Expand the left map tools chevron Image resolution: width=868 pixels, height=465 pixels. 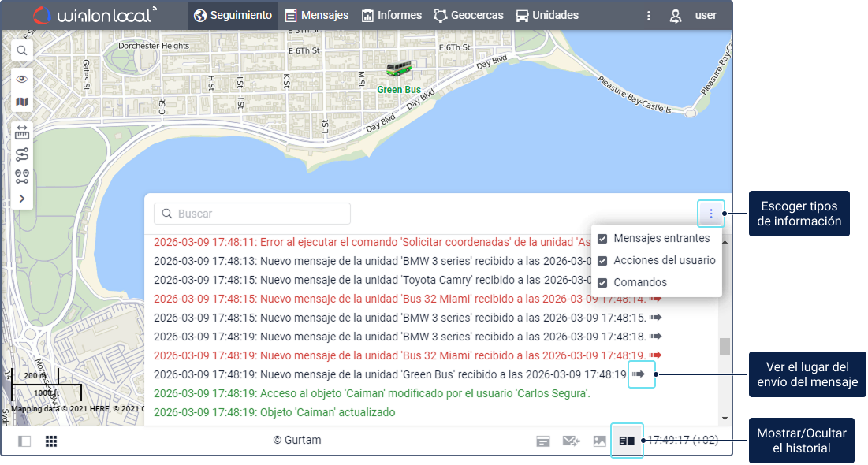[x=22, y=199]
